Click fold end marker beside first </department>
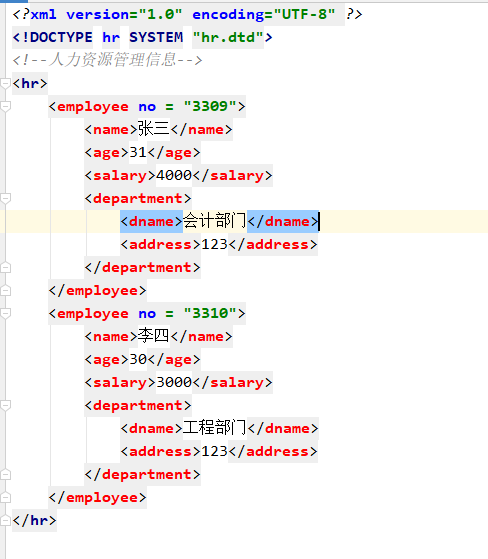This screenshot has width=488, height=559. 5,267
